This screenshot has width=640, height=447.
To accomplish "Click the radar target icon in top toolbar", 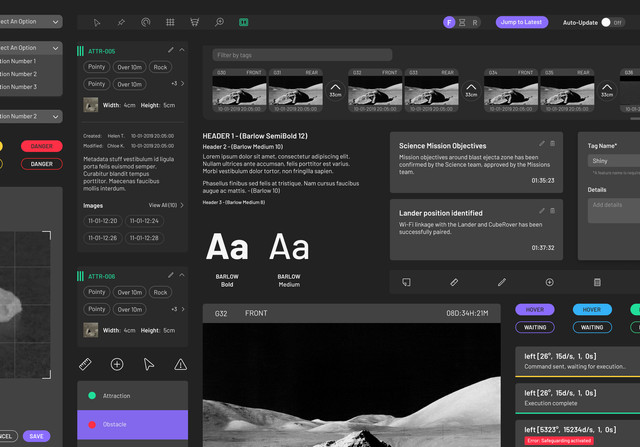I will point(146,22).
